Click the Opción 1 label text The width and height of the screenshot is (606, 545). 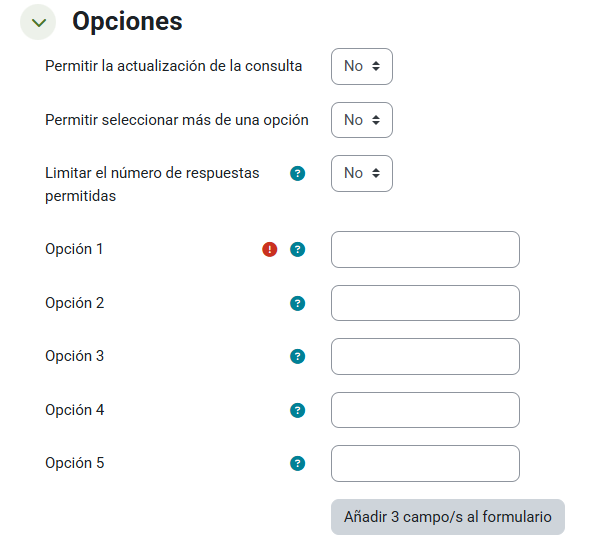point(74,249)
